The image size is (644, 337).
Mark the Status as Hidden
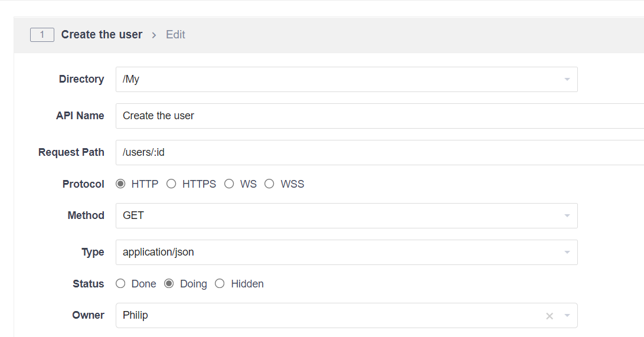[220, 284]
